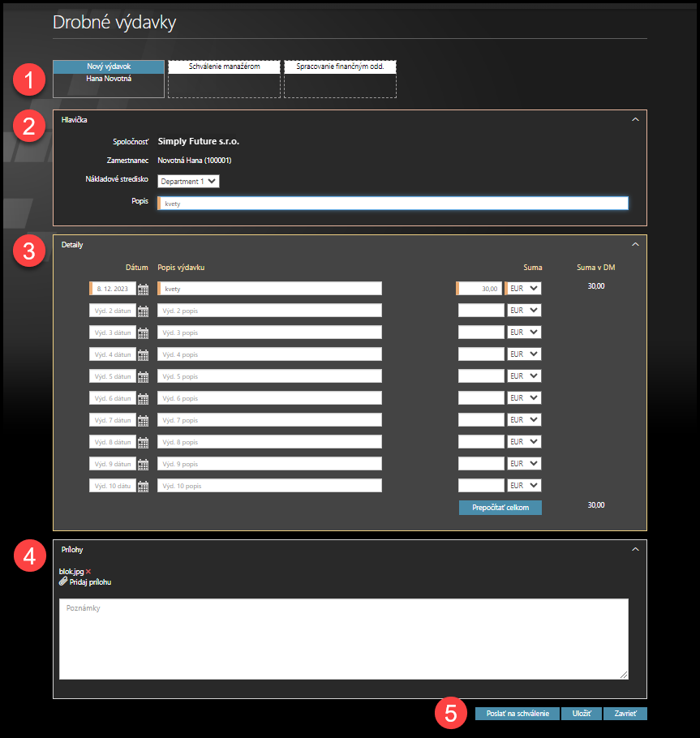Open EUR currency dropdown in first row
Viewport: 700px width, 738px height.
pos(523,288)
